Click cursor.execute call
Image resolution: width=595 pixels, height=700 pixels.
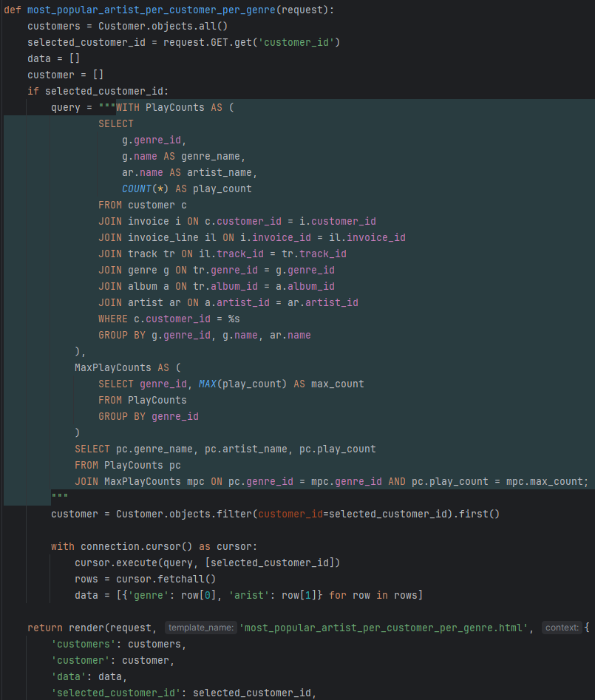[x=118, y=563]
